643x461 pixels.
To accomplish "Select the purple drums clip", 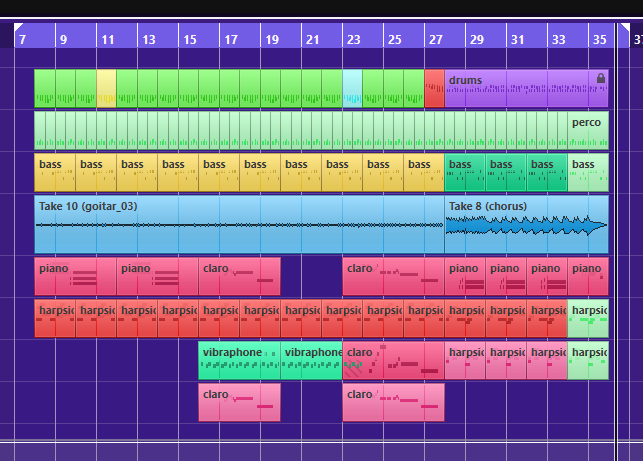I will (520, 90).
